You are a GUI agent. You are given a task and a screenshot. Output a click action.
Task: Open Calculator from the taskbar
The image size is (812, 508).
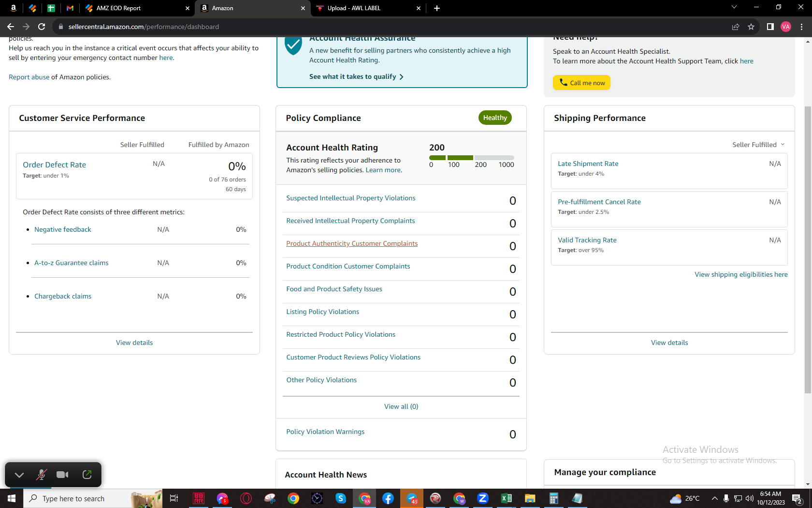[x=554, y=498]
